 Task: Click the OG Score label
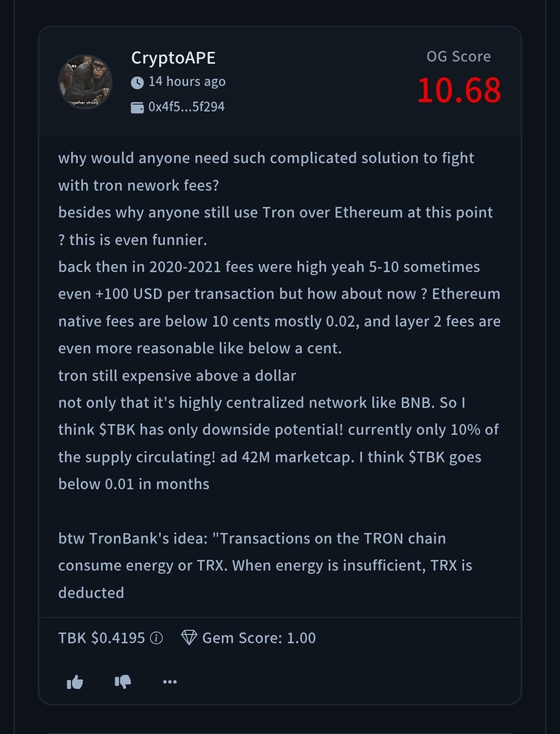pos(458,57)
